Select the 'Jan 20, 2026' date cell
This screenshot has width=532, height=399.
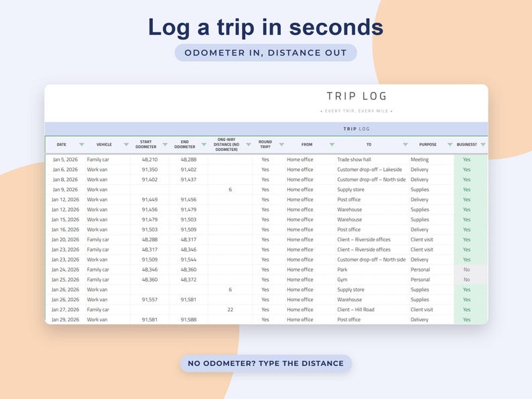click(x=65, y=240)
